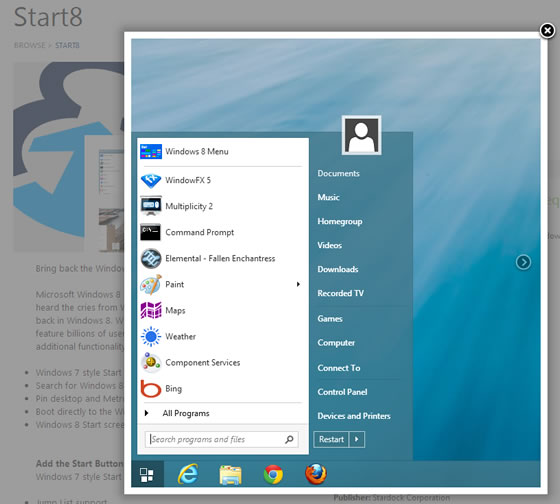Click the Start8 button in taskbar
Viewport: 560px width, 504px height.
147,474
